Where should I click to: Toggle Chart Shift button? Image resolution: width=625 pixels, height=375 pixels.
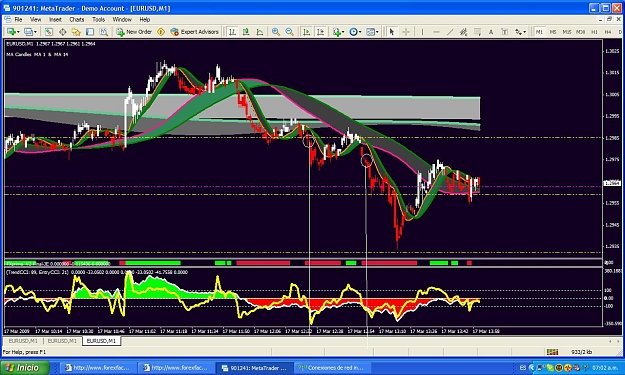(x=320, y=32)
